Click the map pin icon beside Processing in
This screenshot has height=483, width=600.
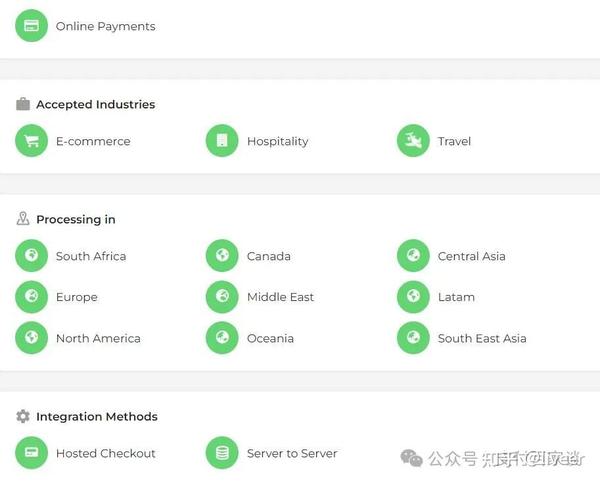click(23, 219)
